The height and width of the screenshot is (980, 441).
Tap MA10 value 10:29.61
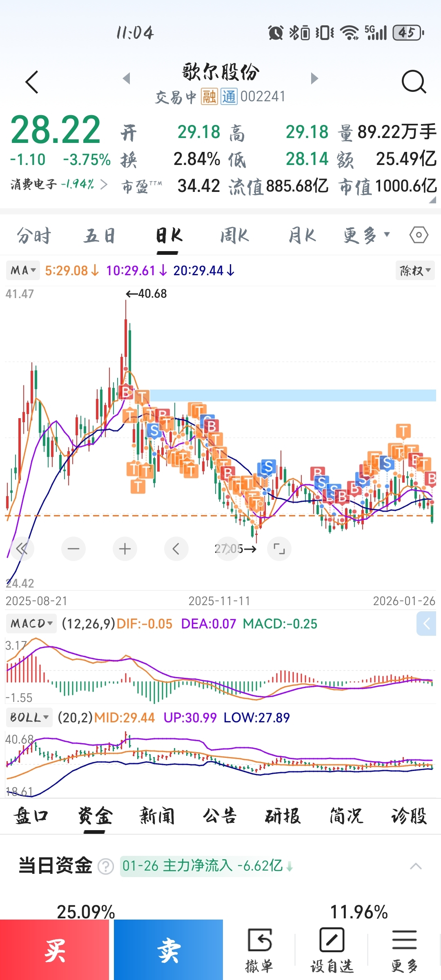click(137, 270)
